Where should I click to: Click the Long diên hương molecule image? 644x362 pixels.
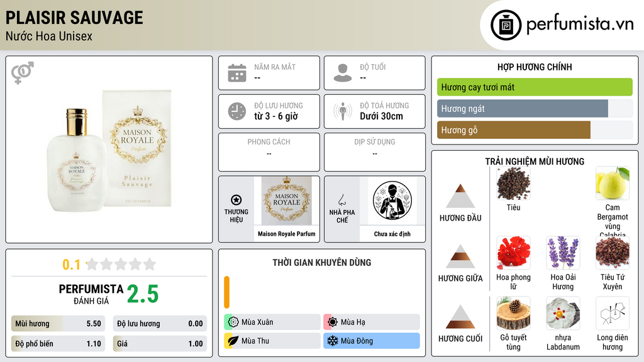(613, 314)
